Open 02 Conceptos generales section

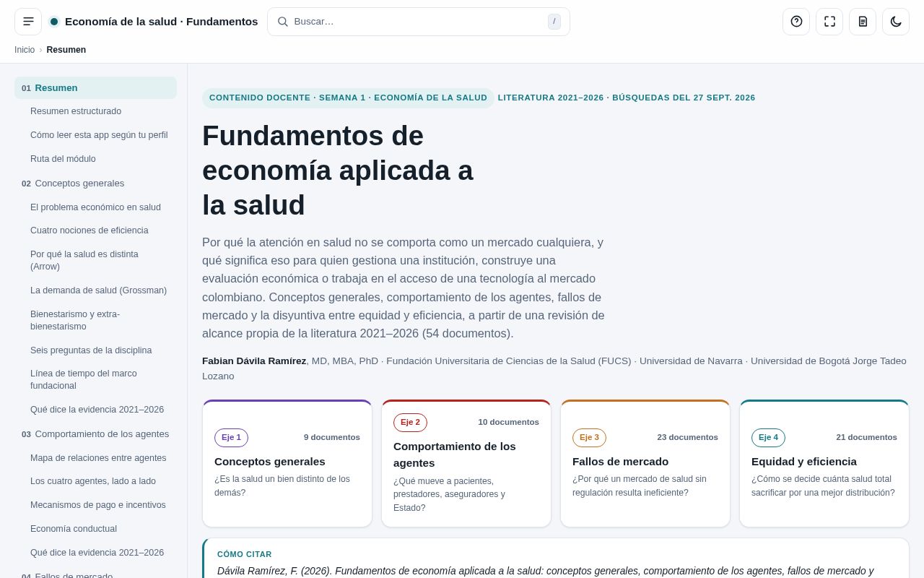click(95, 184)
